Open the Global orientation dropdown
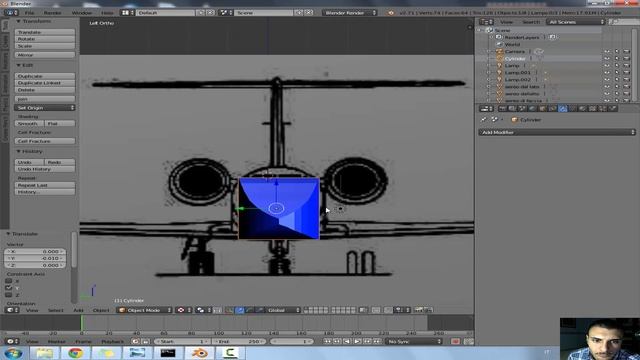This screenshot has width=640, height=360. 283,310
